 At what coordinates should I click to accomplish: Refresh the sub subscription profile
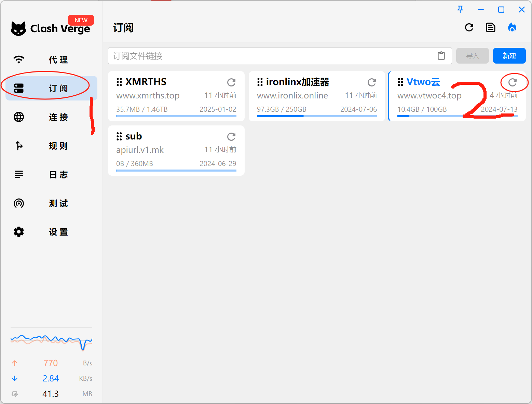tap(231, 137)
